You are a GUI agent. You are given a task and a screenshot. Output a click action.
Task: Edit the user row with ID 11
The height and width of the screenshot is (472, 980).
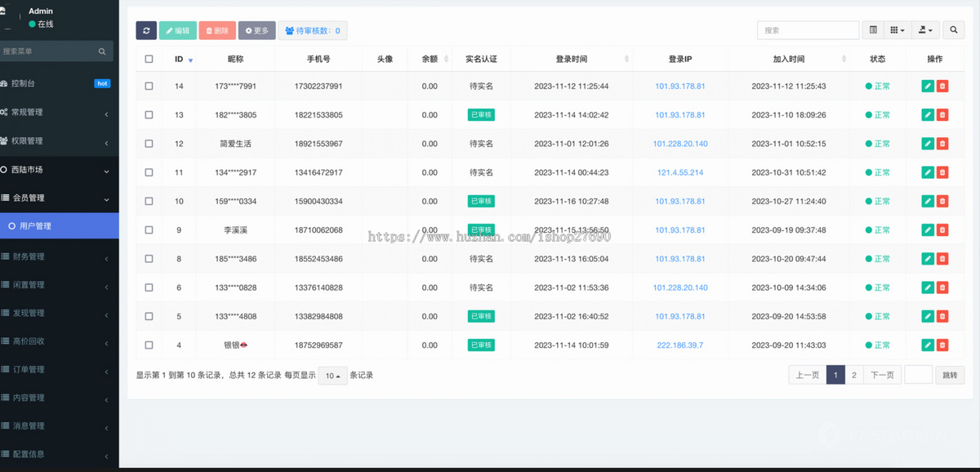(x=928, y=172)
